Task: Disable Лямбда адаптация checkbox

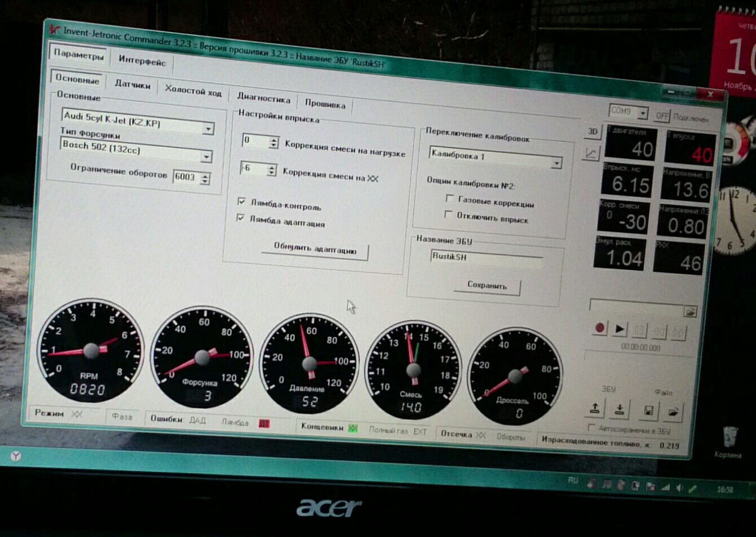Action: [241, 217]
